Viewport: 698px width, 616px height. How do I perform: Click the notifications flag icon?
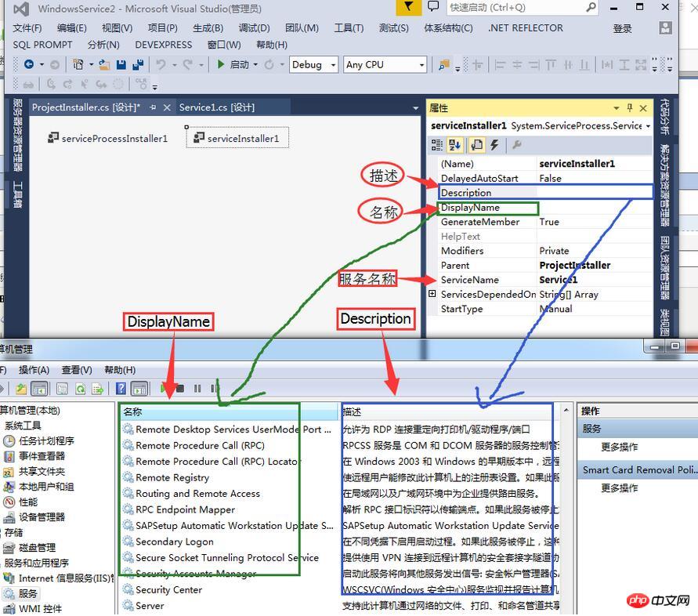pos(408,7)
